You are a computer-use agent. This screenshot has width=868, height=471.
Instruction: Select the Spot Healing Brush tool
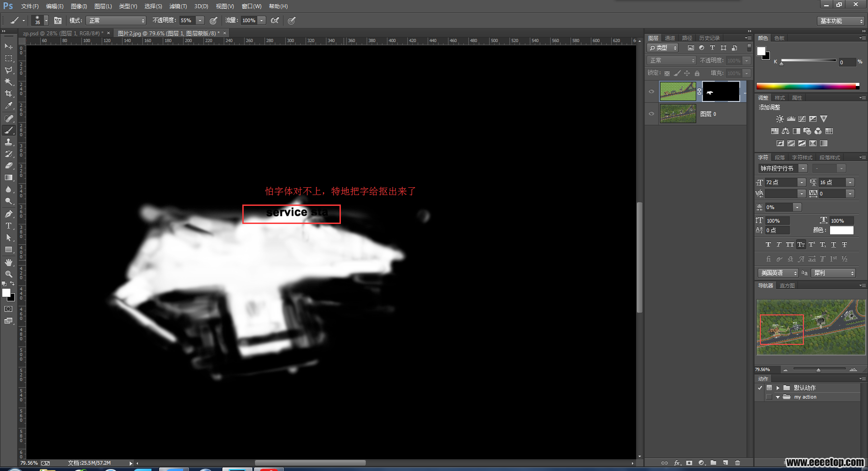point(9,118)
